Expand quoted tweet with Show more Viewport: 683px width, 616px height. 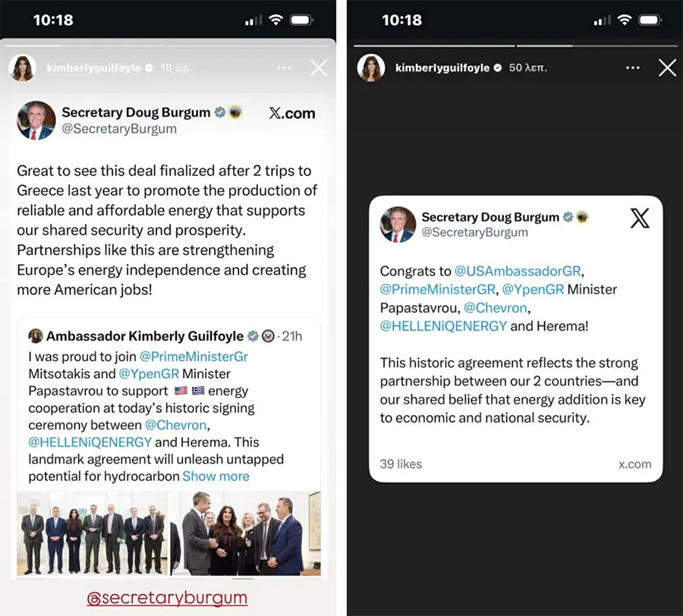[216, 476]
